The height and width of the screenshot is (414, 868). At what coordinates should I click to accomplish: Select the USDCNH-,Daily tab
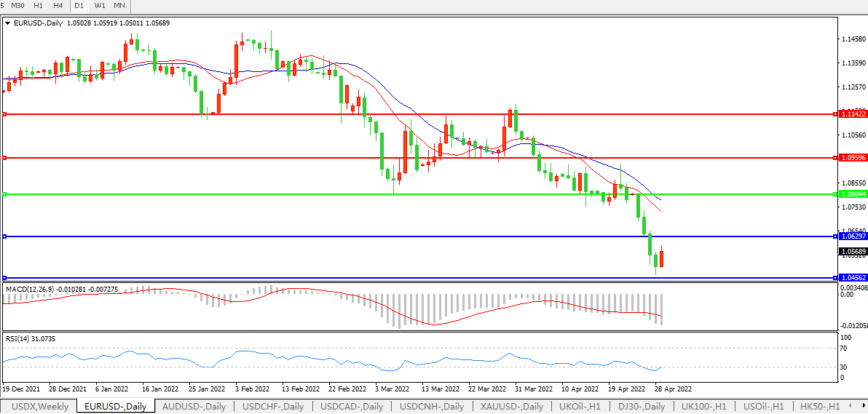coord(431,406)
